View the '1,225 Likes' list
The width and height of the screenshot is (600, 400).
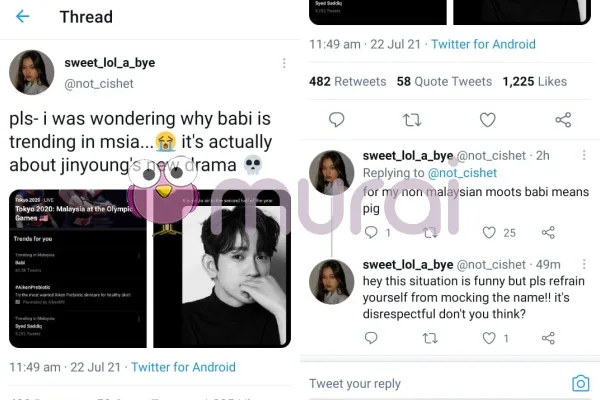[x=534, y=81]
